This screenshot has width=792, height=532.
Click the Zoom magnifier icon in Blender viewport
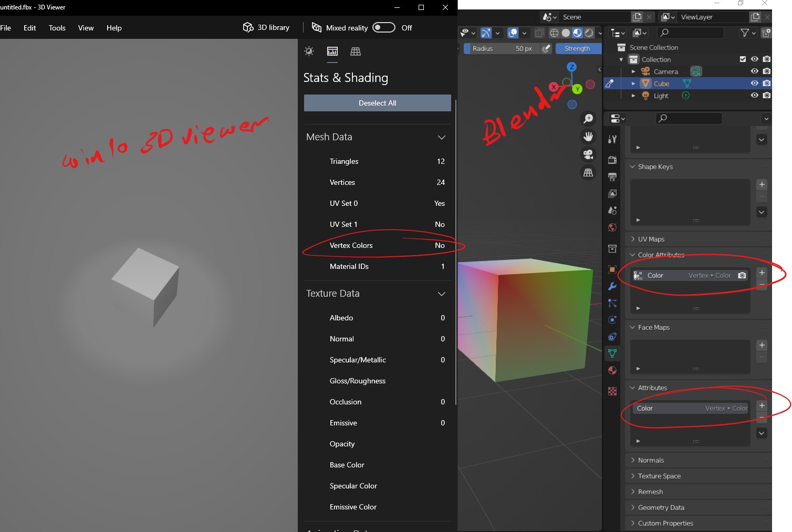[588, 119]
